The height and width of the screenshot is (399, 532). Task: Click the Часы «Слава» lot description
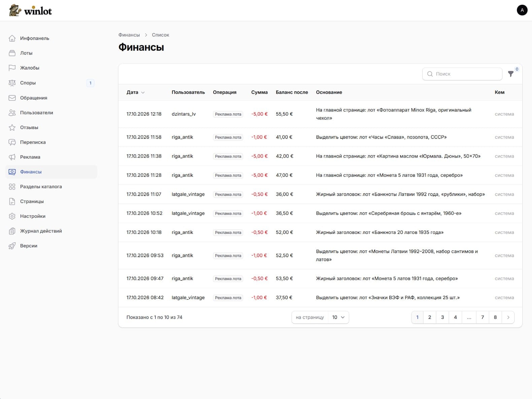[x=381, y=137]
